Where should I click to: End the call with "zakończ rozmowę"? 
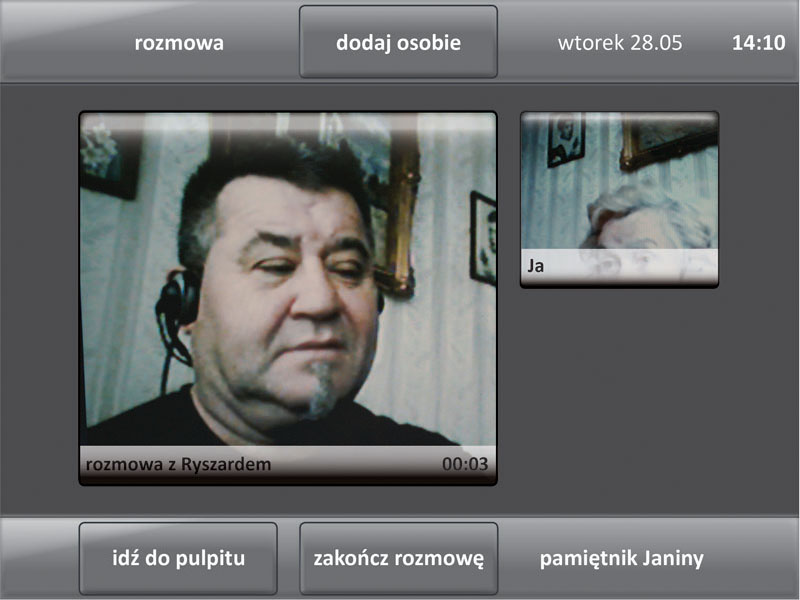398,559
